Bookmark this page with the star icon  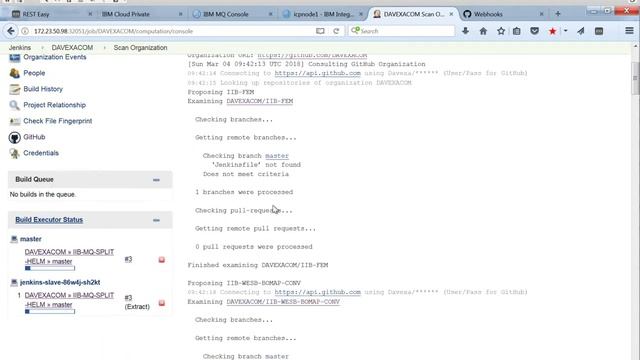[x=501, y=31]
